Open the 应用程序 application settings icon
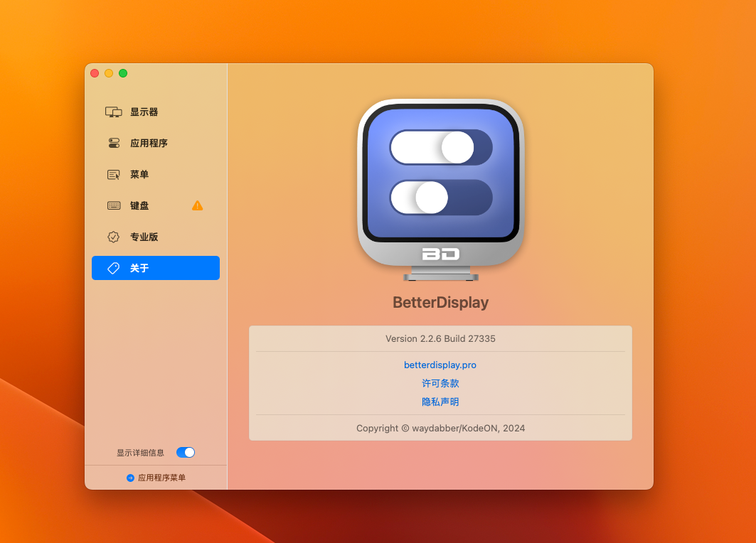 [113, 143]
